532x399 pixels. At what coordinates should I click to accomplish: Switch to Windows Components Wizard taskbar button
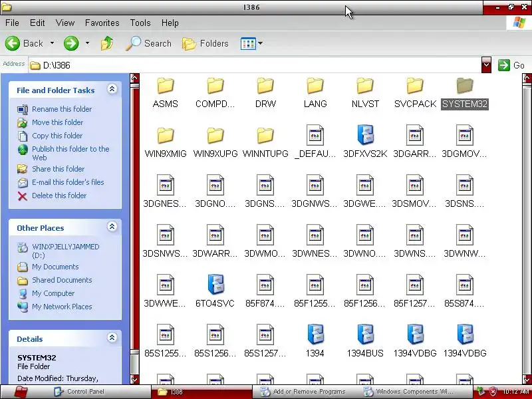408,392
